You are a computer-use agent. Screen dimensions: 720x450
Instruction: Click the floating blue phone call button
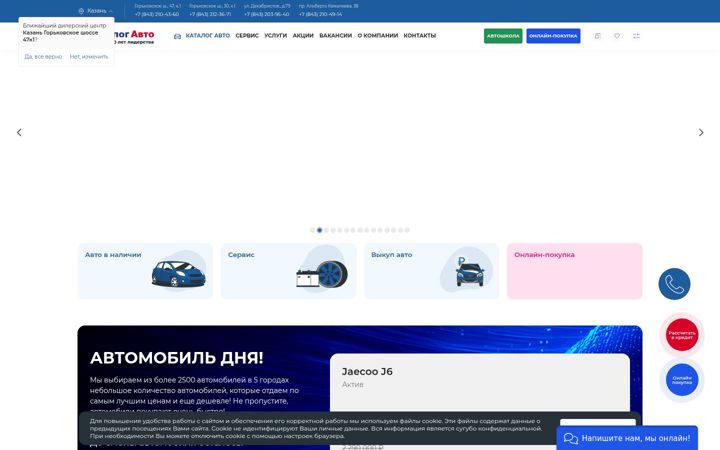tap(674, 284)
